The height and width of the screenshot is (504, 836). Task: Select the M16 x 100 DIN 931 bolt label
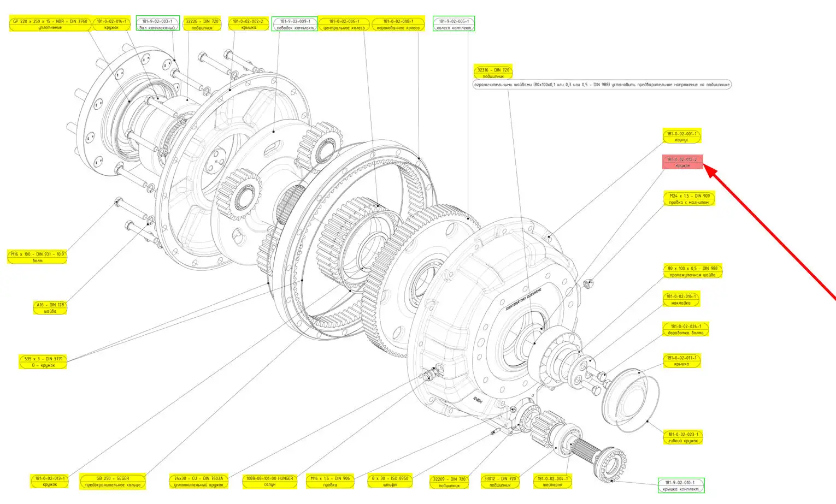[37, 257]
